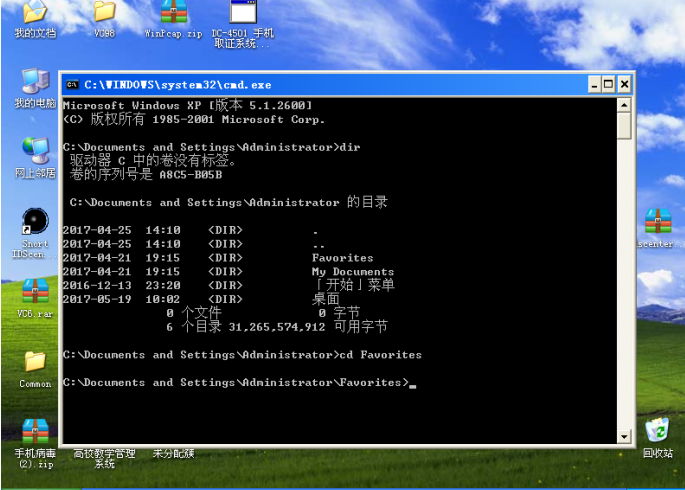This screenshot has height=490, width=685.
Task: Click the console scrollbar up arrow
Action: click(x=624, y=104)
